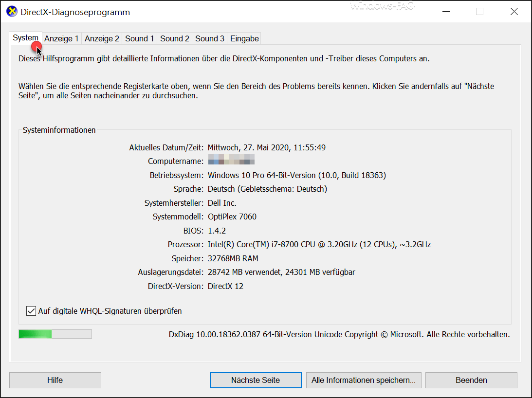The image size is (532, 398).
Task: Click the 'DirectX-Version:' label
Action: [x=176, y=286]
